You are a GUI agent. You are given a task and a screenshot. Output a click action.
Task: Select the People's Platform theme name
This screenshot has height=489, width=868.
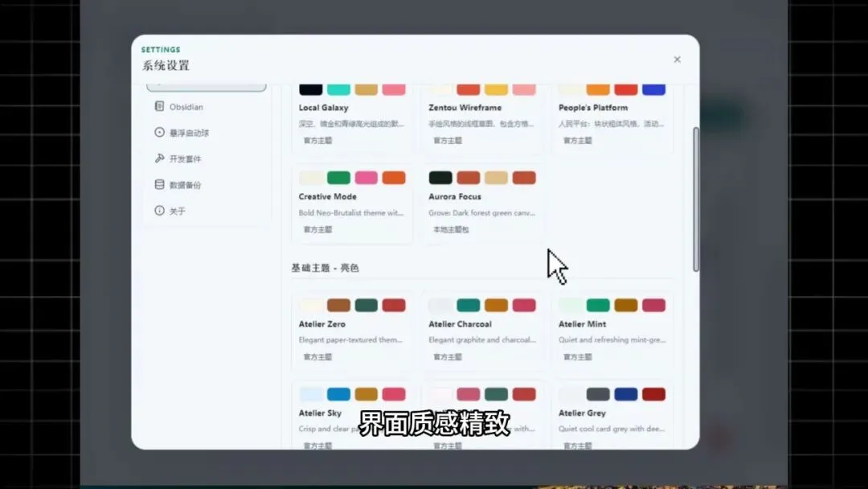(x=593, y=108)
